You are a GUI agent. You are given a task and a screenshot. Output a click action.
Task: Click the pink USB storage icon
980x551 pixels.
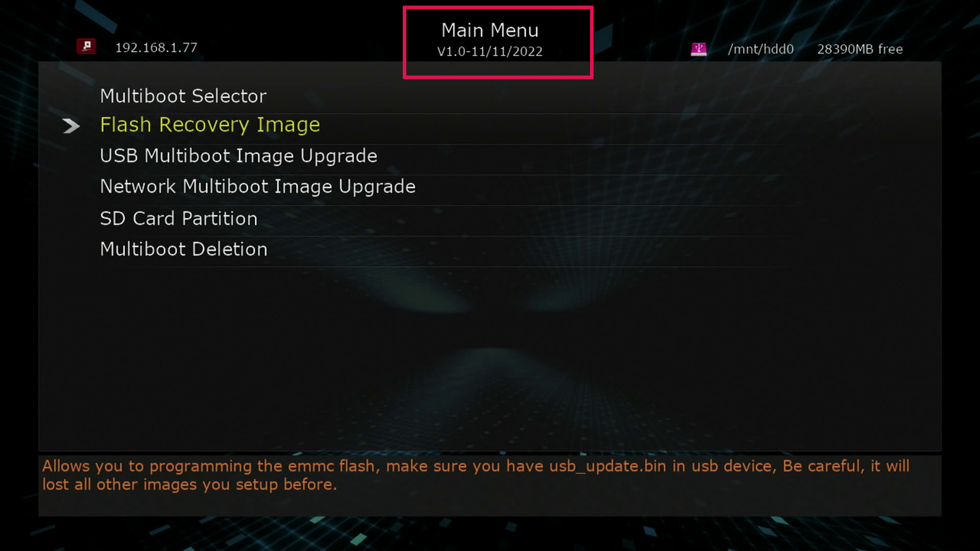pyautogui.click(x=699, y=49)
